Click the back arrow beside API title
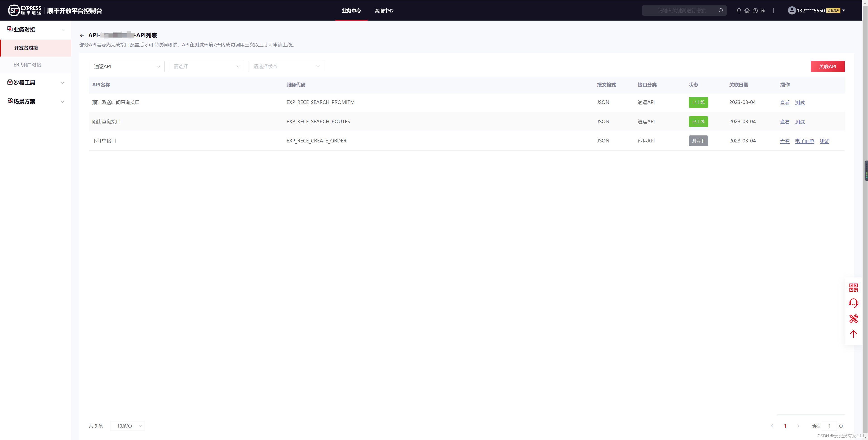868x440 pixels. click(82, 35)
